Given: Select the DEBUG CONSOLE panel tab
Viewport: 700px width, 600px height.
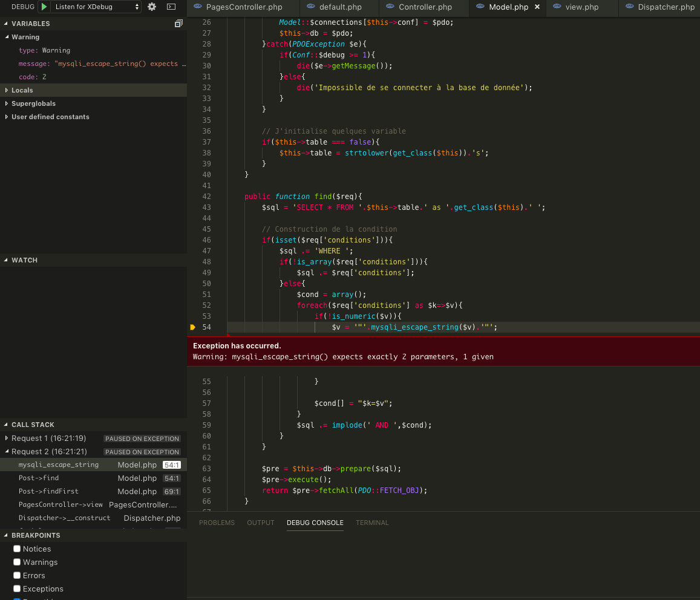Looking at the screenshot, I should coord(315,523).
